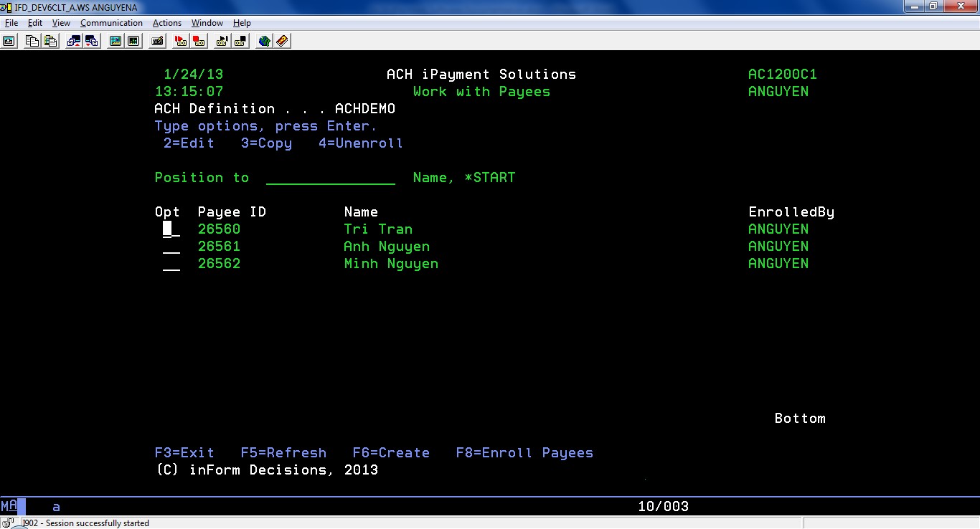Click the Print Screen toolbar icon

(x=9, y=41)
